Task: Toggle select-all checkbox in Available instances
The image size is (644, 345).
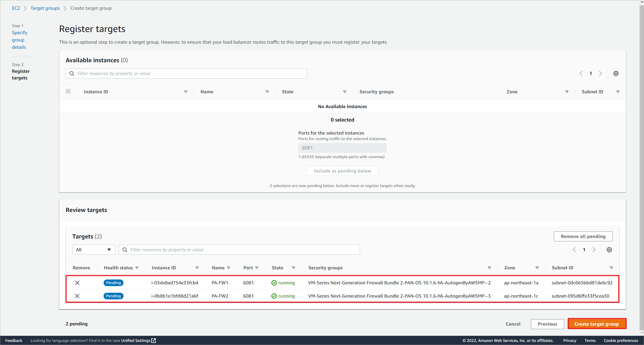Action: [x=68, y=91]
